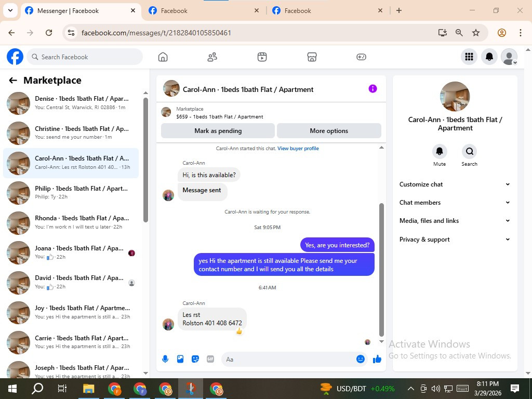Switch to the third Facebook tab
532x399 pixels.
[327, 10]
